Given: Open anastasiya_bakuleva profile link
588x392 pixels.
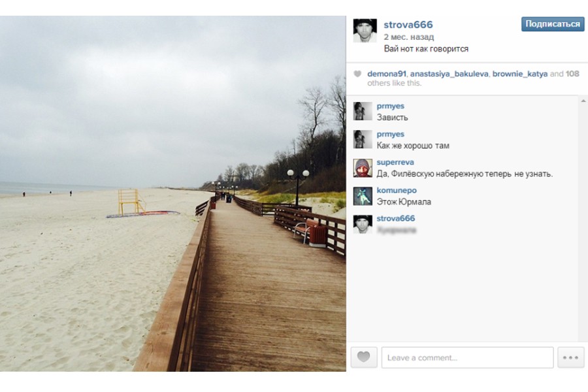Looking at the screenshot, I should click(x=449, y=74).
